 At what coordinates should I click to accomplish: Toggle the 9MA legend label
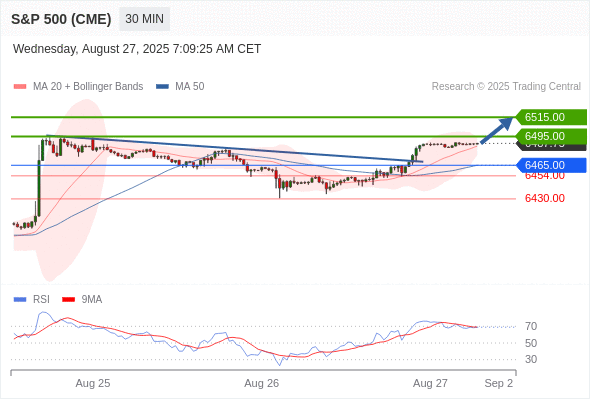coord(92,300)
